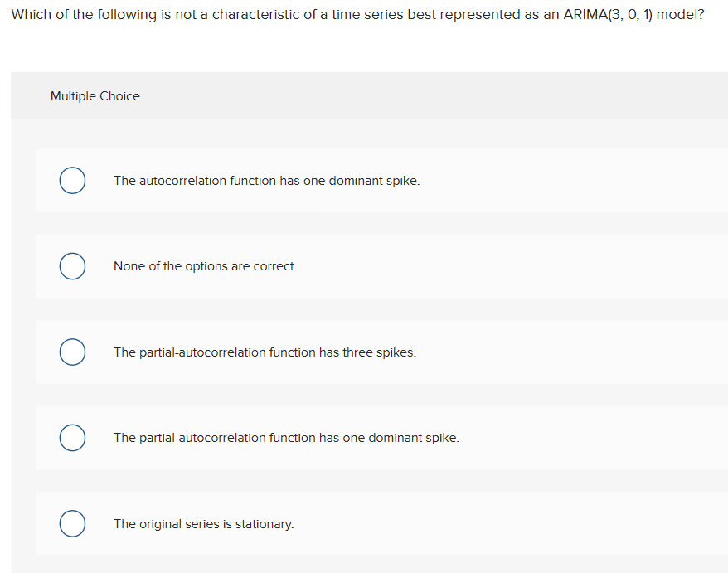Click the text 'None of the options are correct.'

(x=205, y=266)
